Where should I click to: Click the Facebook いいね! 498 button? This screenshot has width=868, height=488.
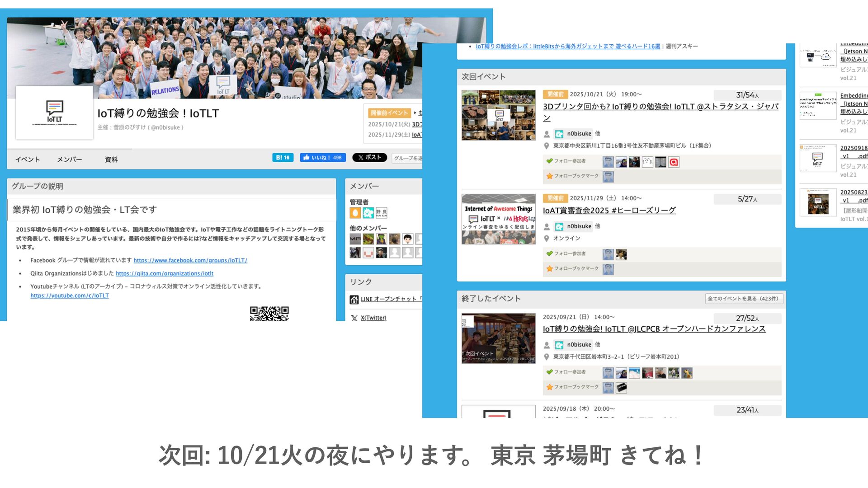[x=322, y=158]
